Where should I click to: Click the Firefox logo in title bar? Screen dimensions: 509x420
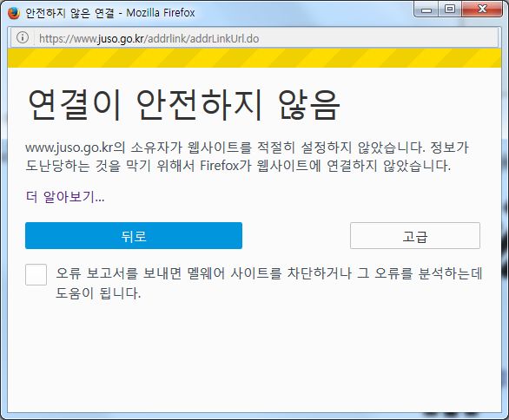pos(14,13)
